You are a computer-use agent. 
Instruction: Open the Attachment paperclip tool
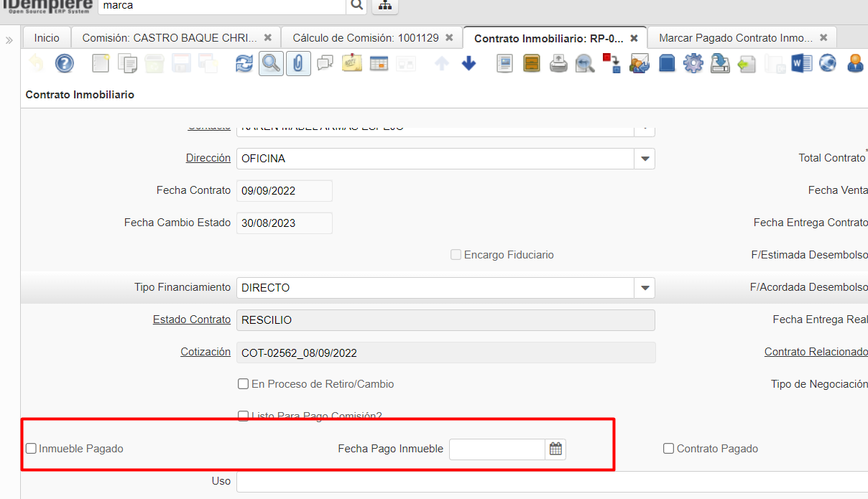(297, 64)
